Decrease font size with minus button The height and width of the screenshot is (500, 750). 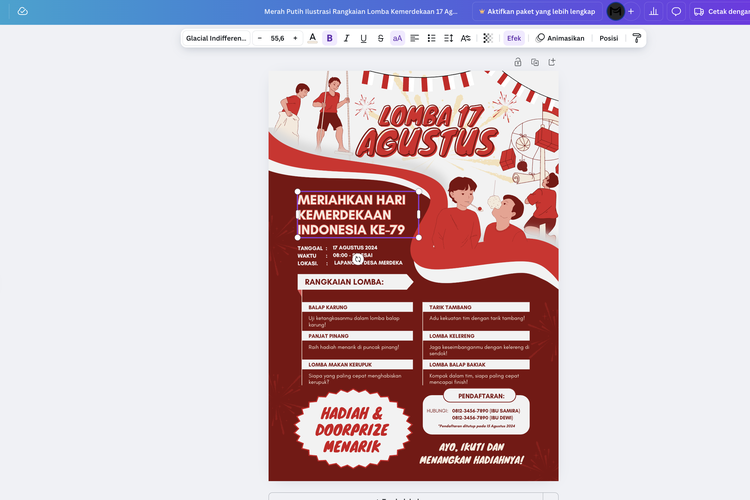(260, 38)
